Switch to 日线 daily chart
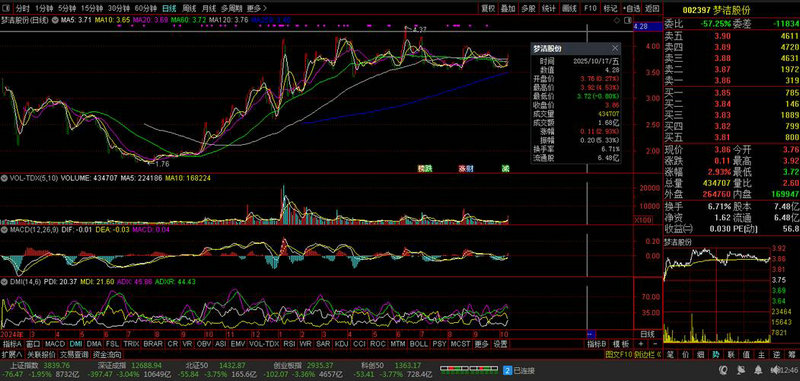This screenshot has height=381, width=800. point(169,8)
